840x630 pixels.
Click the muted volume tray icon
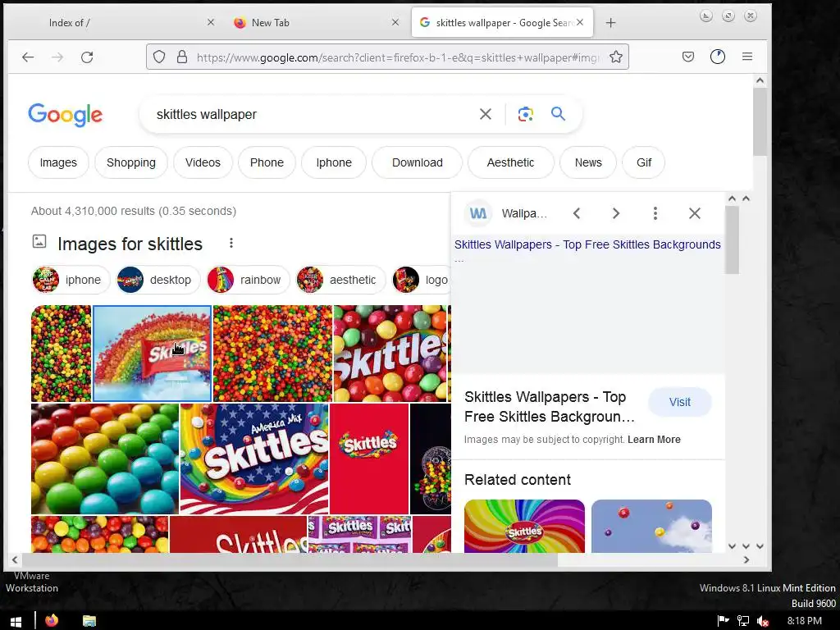763,621
